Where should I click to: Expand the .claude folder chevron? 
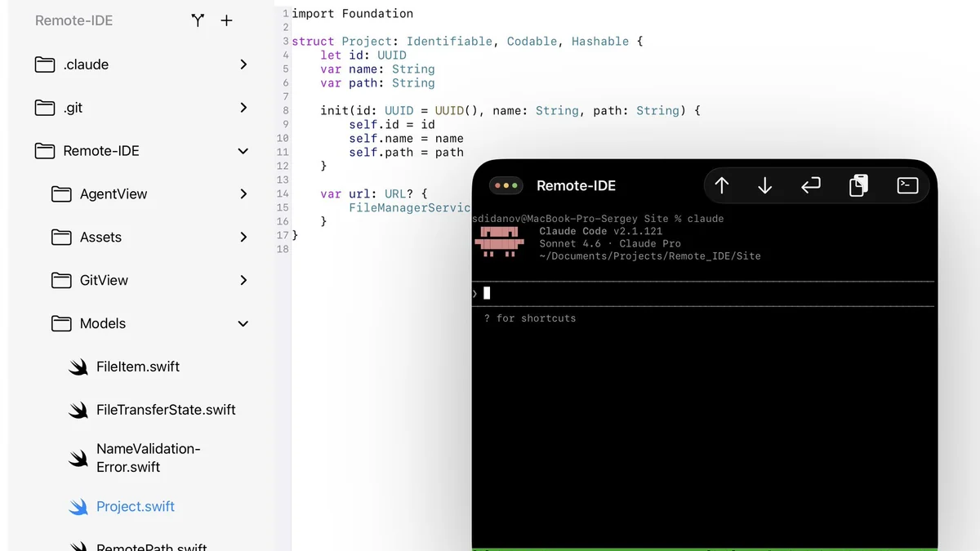243,64
